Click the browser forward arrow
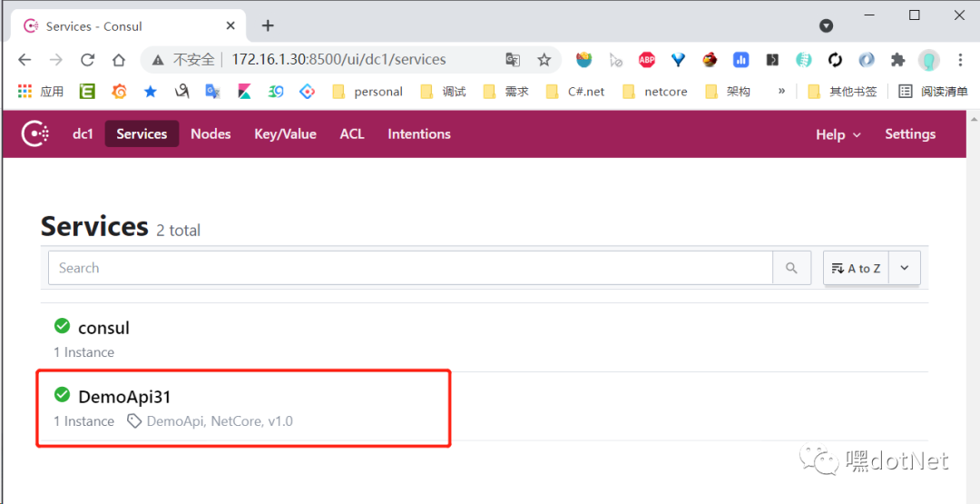The image size is (980, 504). point(56,59)
